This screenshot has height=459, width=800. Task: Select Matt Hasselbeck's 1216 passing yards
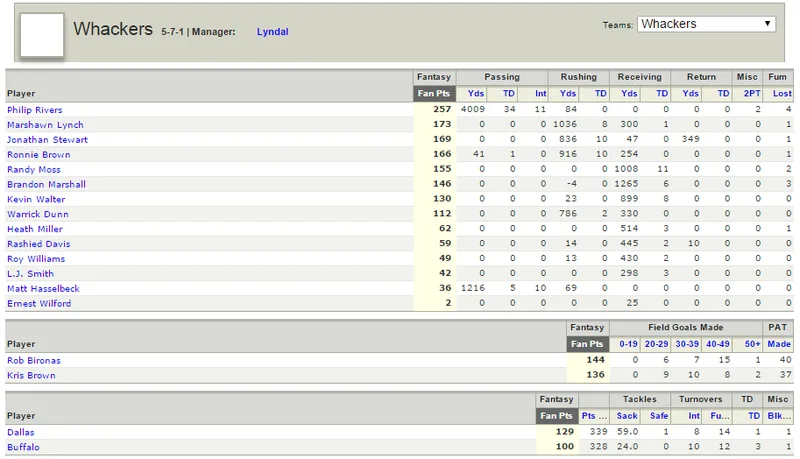(x=472, y=288)
